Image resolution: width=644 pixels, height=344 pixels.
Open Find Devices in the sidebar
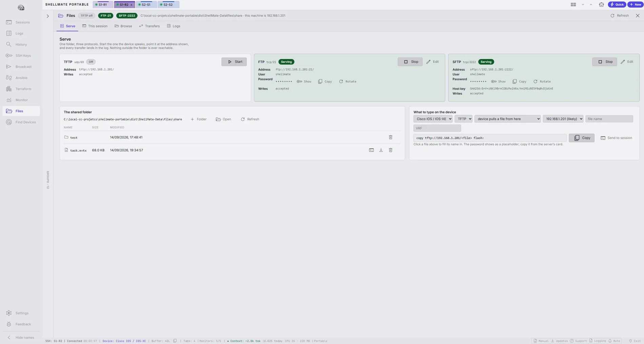(21, 122)
